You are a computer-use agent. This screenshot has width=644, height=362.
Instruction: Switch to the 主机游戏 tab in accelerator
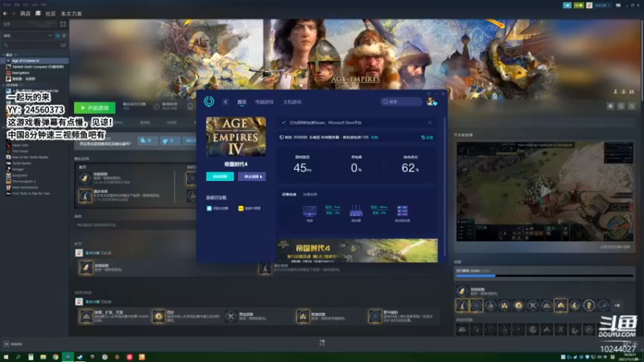tap(292, 102)
